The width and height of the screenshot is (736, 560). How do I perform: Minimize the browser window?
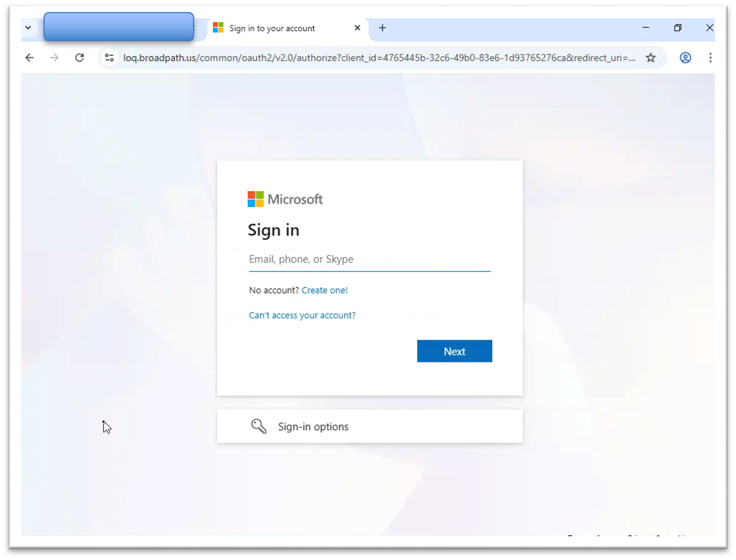646,28
